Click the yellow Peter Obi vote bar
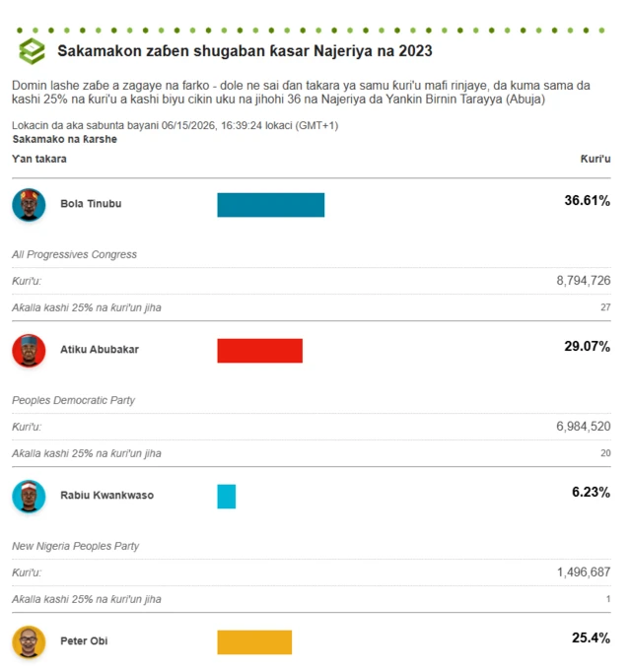This screenshot has height=672, width=631. tap(254, 642)
